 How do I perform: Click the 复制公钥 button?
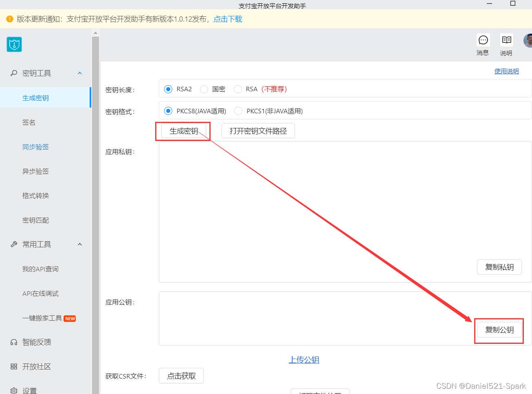point(499,330)
